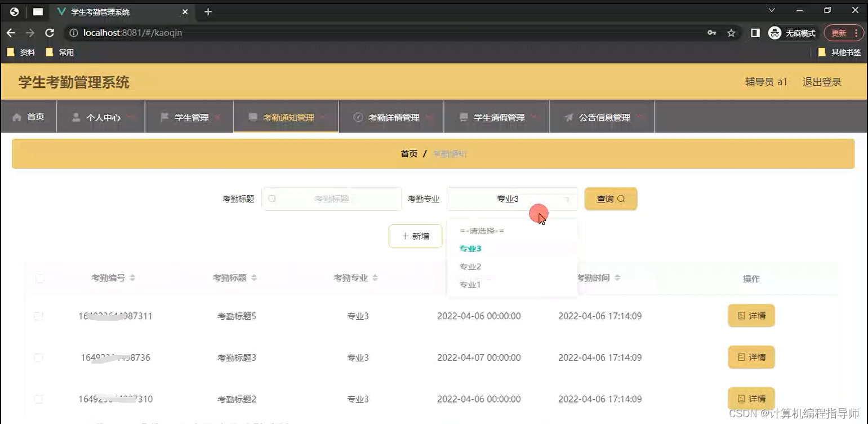Go to 首页 in navigation menu
This screenshot has height=424, width=868.
coord(29,117)
